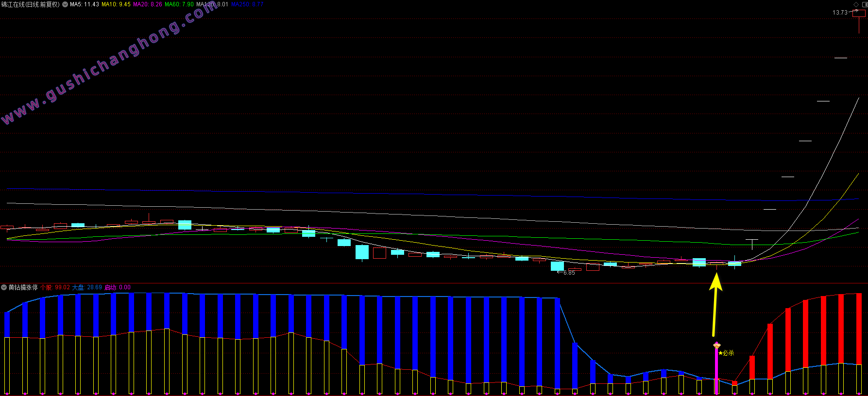The image size is (868, 396).
Task: Click the diamond icon at top right
Action: 856,4
